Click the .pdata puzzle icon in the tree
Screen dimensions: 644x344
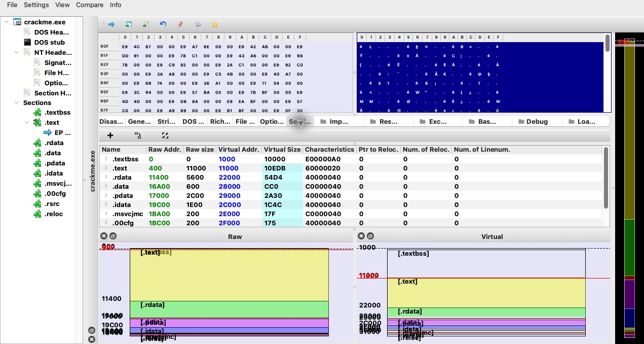(x=37, y=163)
